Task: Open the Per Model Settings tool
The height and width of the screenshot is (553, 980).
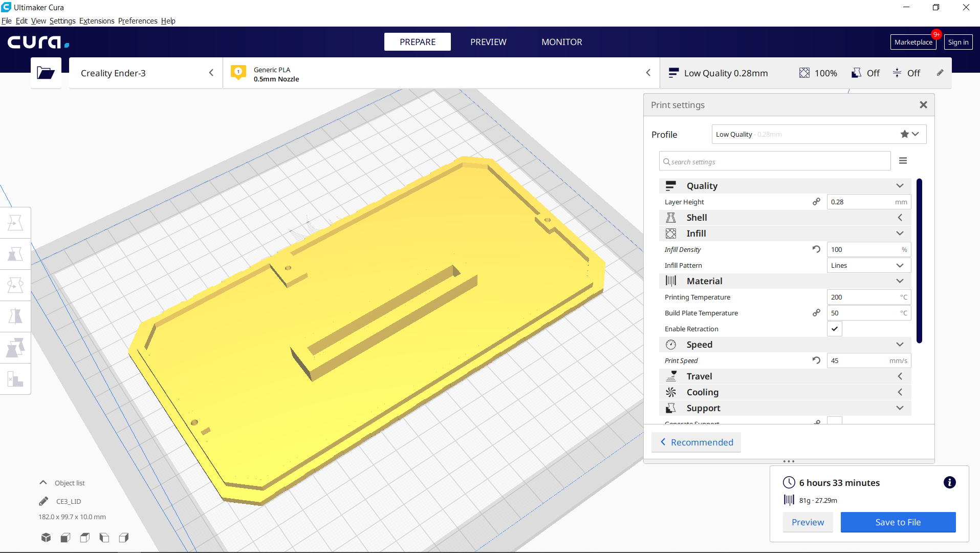Action: [15, 348]
